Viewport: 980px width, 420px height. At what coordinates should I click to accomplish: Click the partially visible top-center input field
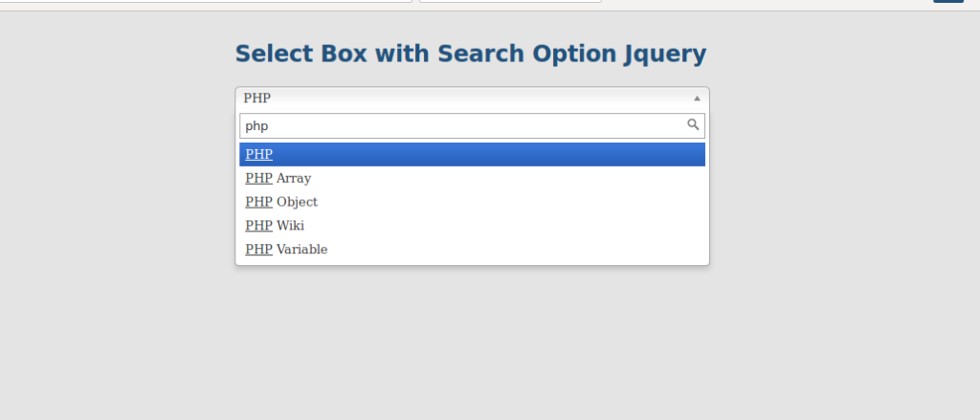510,1
